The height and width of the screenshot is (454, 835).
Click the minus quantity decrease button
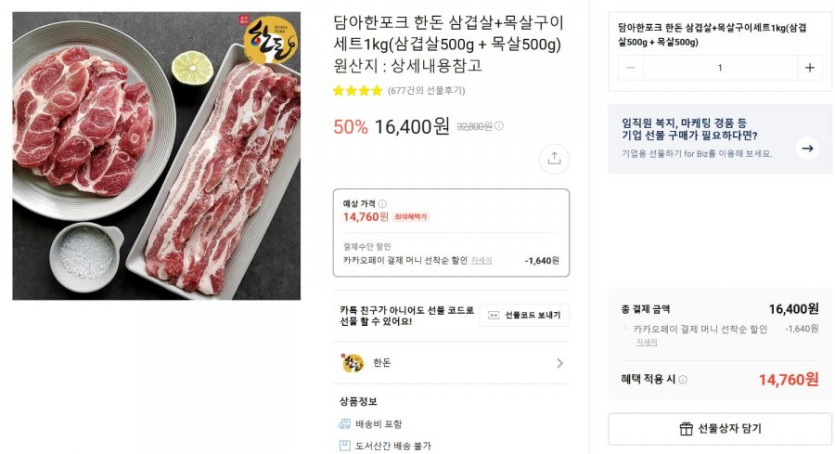(x=631, y=68)
